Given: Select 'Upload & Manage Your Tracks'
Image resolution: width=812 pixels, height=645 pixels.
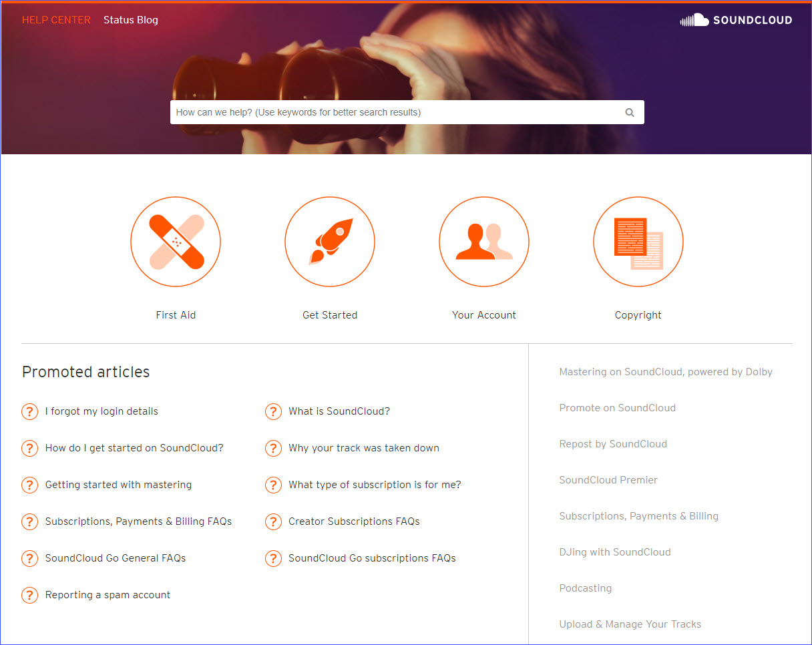Looking at the screenshot, I should [x=630, y=624].
